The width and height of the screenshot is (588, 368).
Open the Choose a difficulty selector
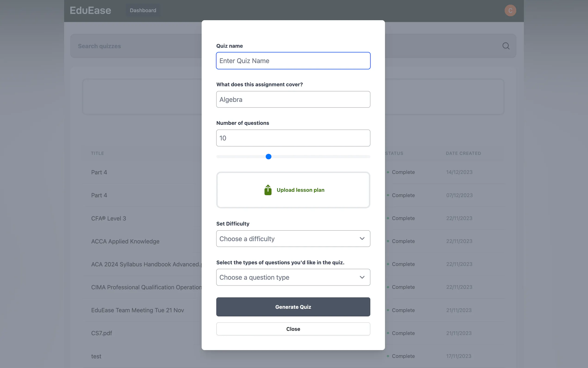[287, 238]
